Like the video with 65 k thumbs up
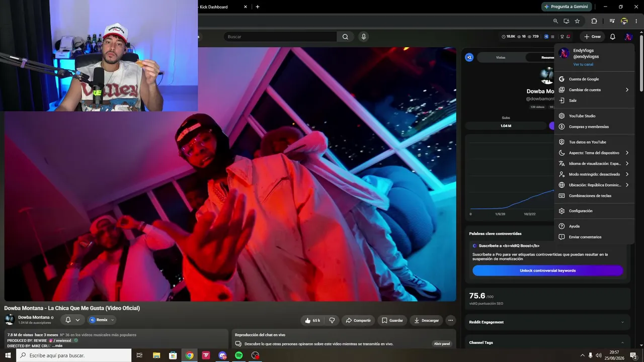This screenshot has width=644, height=362. 312,320
